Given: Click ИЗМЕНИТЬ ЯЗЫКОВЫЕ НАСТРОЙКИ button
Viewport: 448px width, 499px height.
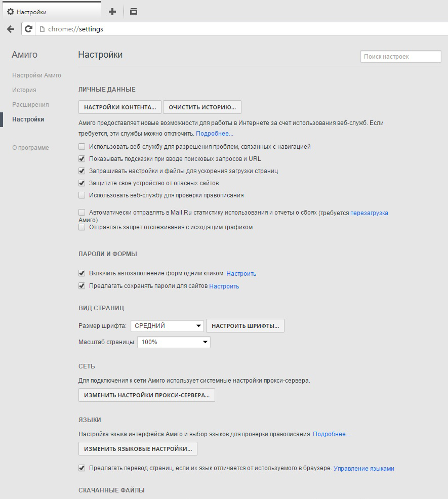Looking at the screenshot, I should 138,449.
